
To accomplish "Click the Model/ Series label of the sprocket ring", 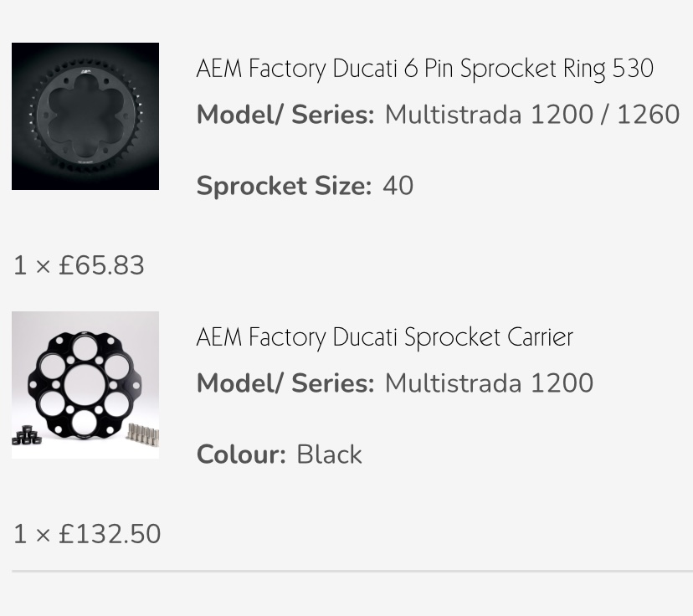I will pyautogui.click(x=285, y=115).
